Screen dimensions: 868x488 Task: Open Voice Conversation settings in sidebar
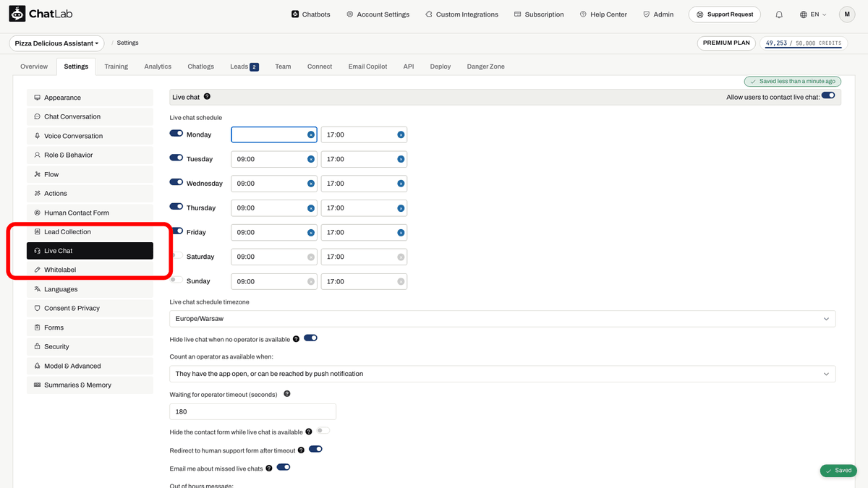click(90, 136)
